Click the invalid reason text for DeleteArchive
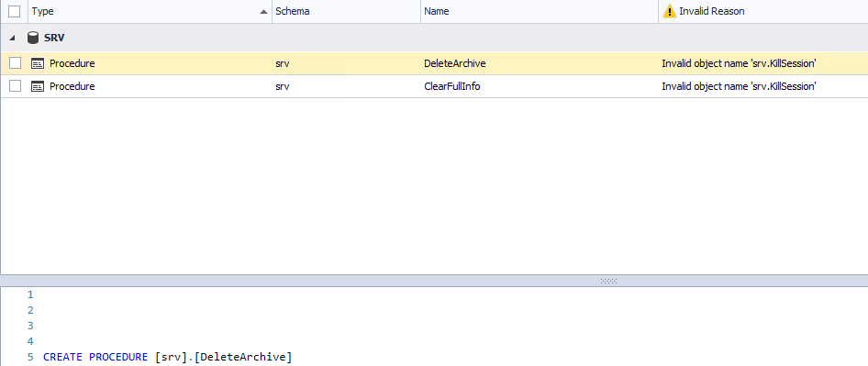This screenshot has width=868, height=366. click(739, 63)
